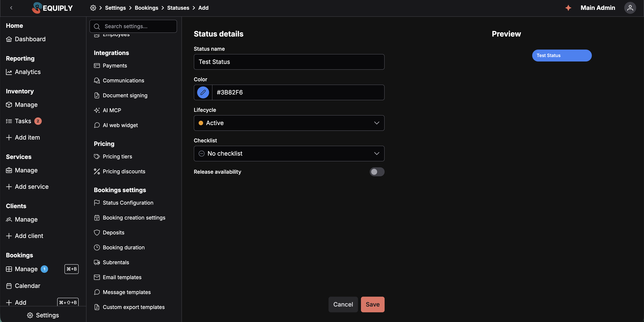Click the Dashboard home icon
The width and height of the screenshot is (644, 322).
[x=9, y=39]
